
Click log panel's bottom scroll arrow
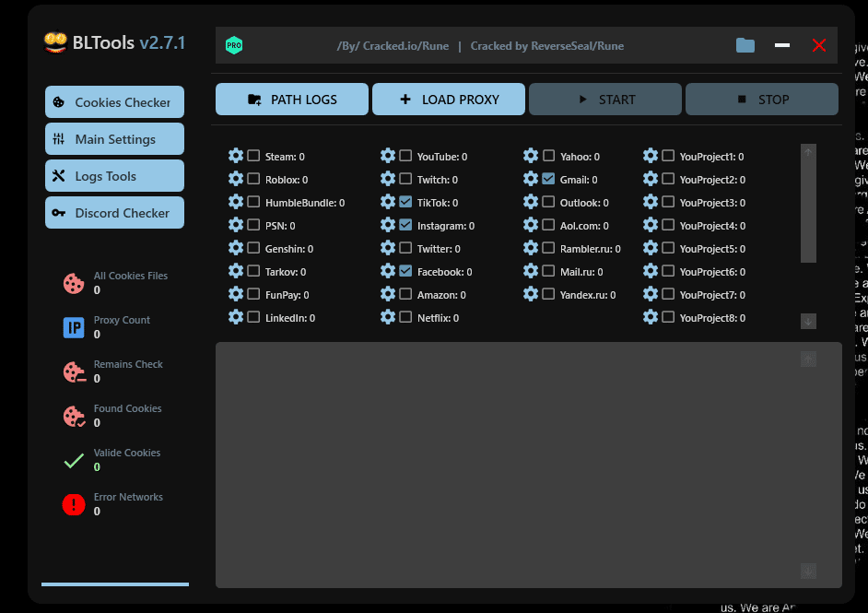coord(808,571)
